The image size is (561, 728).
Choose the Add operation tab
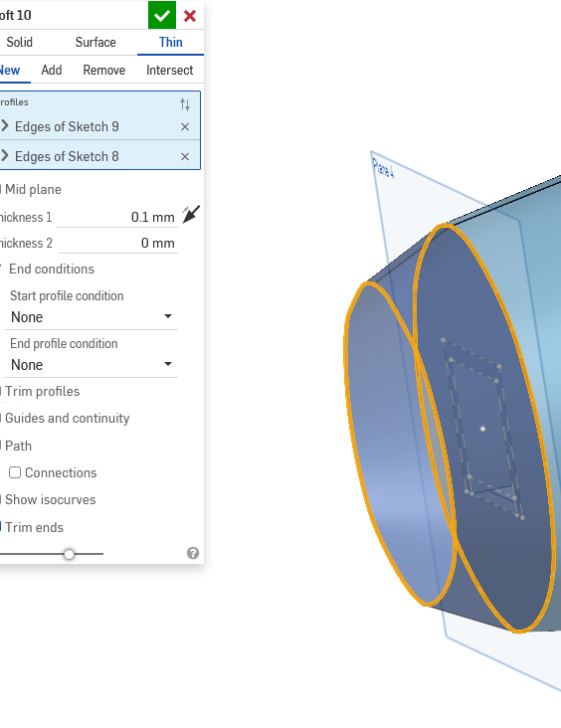tap(52, 70)
